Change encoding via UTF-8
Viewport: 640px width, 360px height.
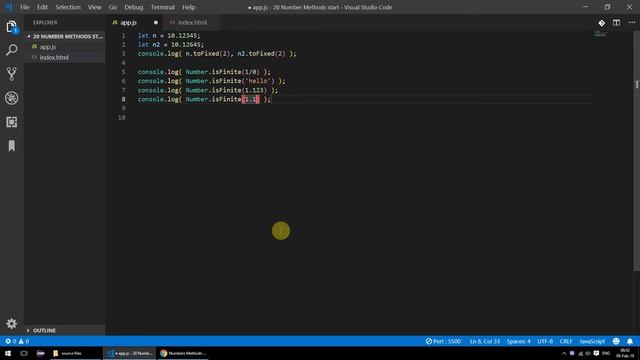click(545, 341)
